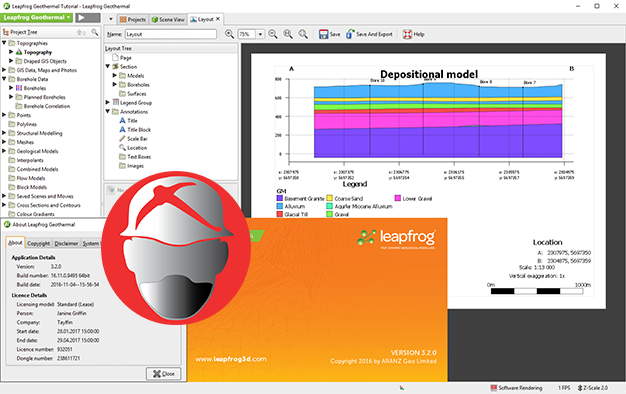The image size is (626, 394).
Task: Switch to the Projects tab
Action: (x=133, y=20)
